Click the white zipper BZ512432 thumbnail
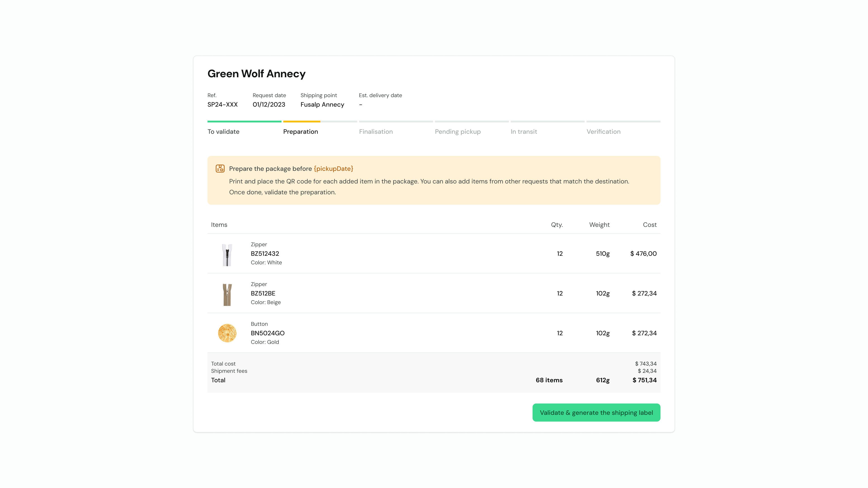The height and width of the screenshot is (488, 868). [x=227, y=255]
